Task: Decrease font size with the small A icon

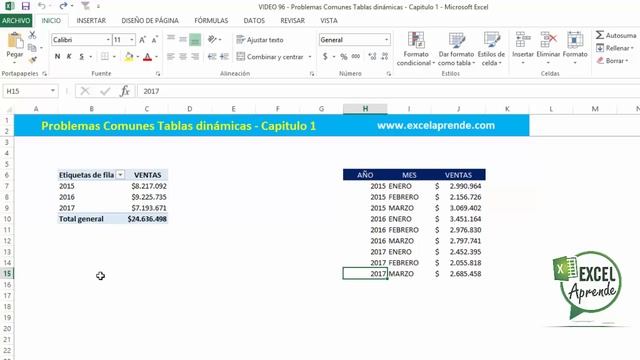Action: 154,40
